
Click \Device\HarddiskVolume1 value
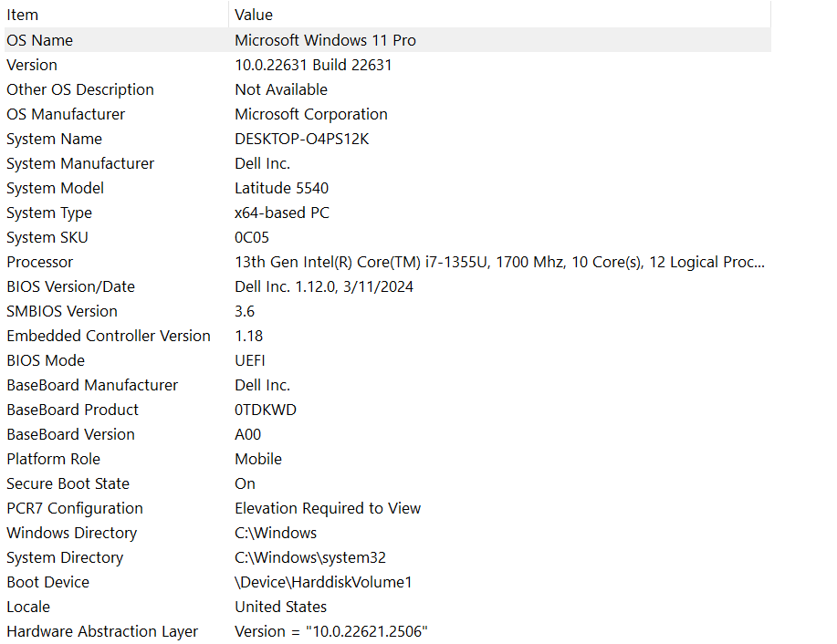point(323,582)
